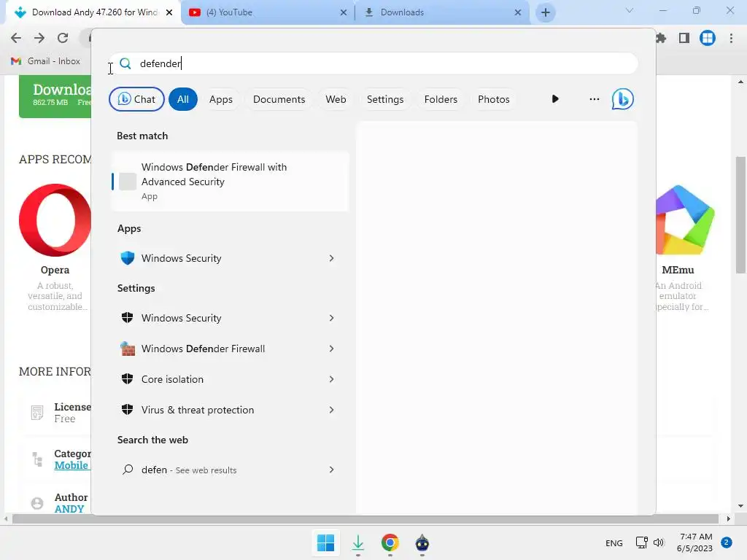
Task: Click the horizontal scrollbar at page bottom
Action: 365,518
